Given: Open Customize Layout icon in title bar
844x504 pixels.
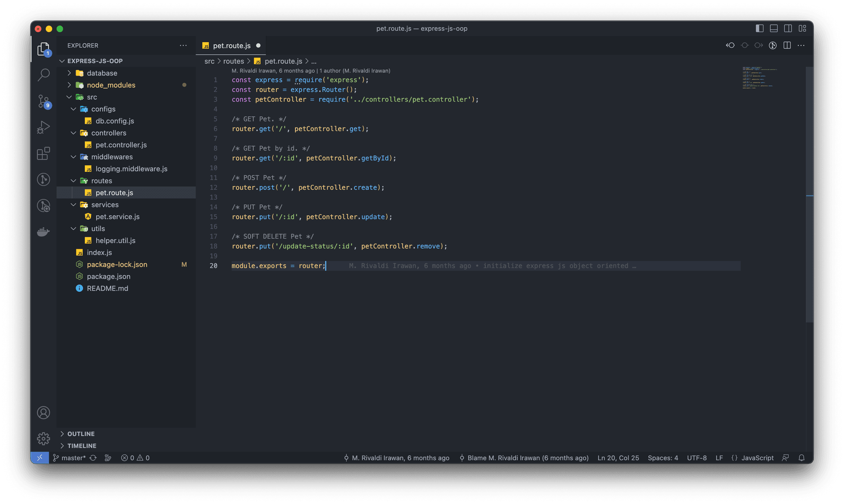Looking at the screenshot, I should click(802, 28).
